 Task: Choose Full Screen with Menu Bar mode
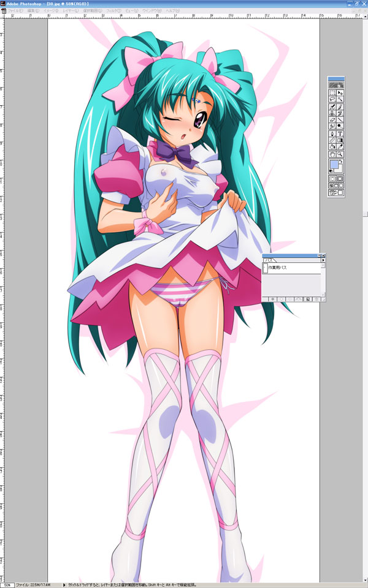(336, 186)
